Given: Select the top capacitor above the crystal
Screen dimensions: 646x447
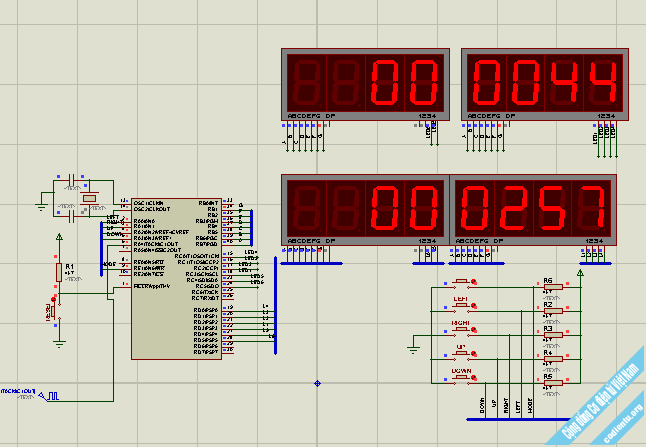Looking at the screenshot, I should [x=72, y=180].
